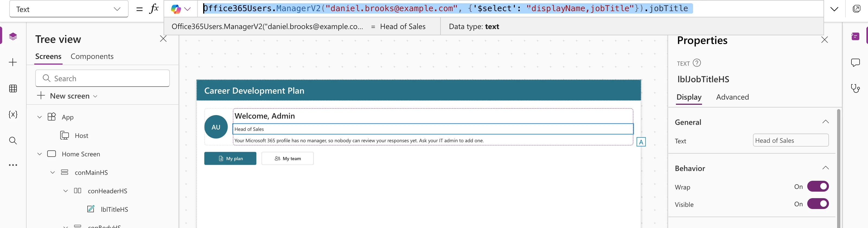
Task: Collapse the General section
Action: [x=825, y=122]
